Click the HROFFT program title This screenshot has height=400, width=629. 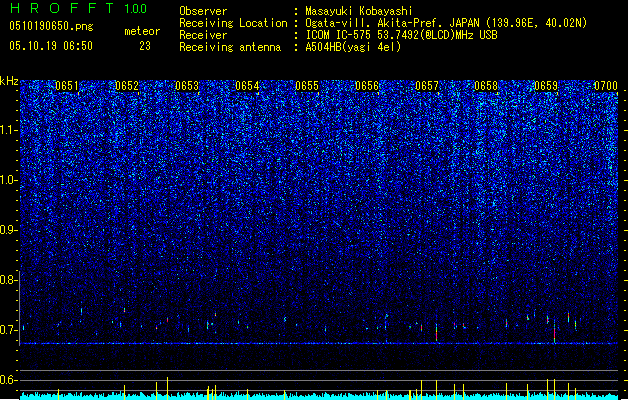tap(62, 8)
